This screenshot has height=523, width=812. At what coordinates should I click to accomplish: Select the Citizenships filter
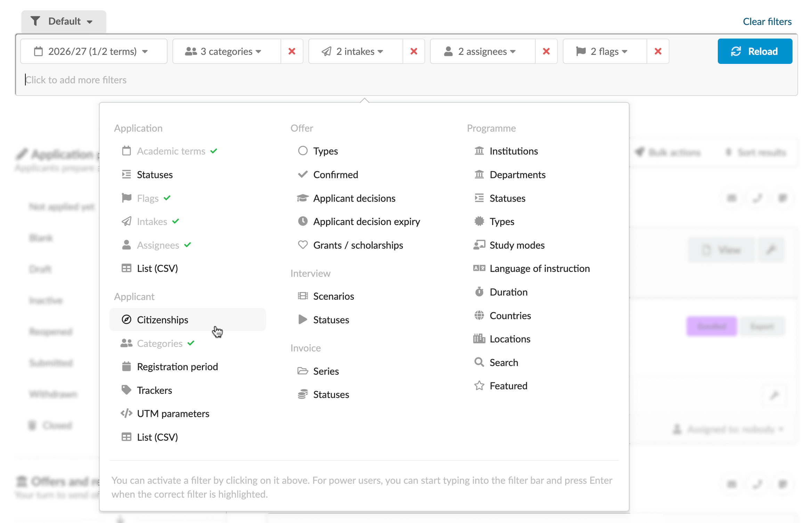188,319
